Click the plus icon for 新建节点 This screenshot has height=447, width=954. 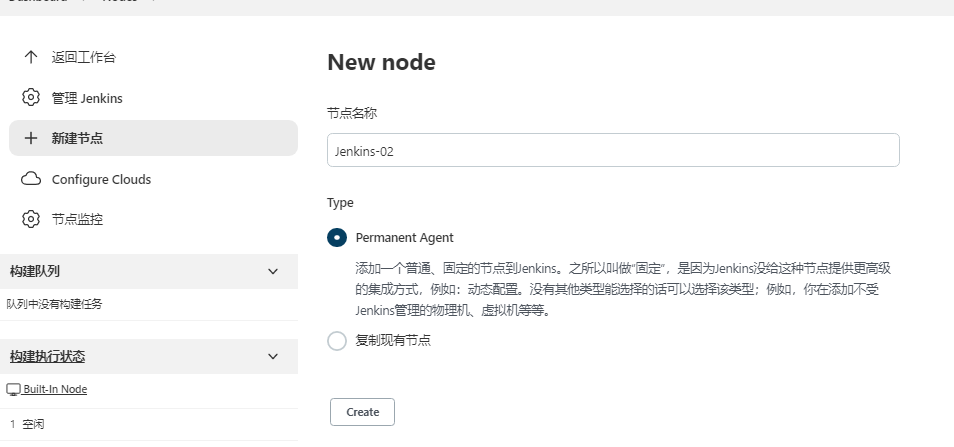(30, 138)
